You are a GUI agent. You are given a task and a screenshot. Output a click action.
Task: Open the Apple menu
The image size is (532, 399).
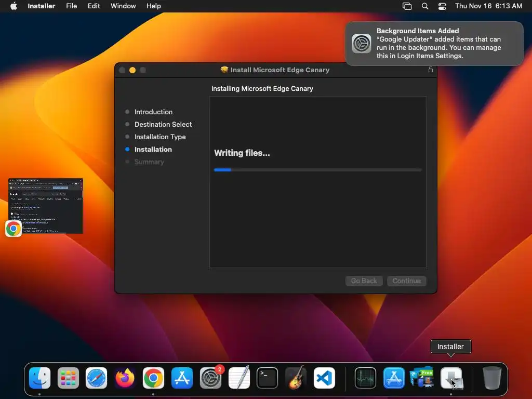pos(14,6)
